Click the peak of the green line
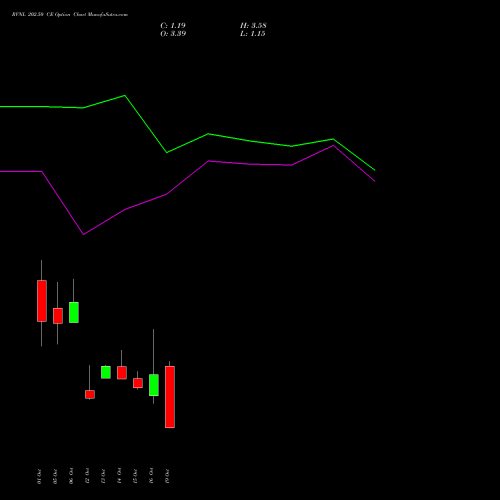This screenshot has width=500, height=500. 125,96
